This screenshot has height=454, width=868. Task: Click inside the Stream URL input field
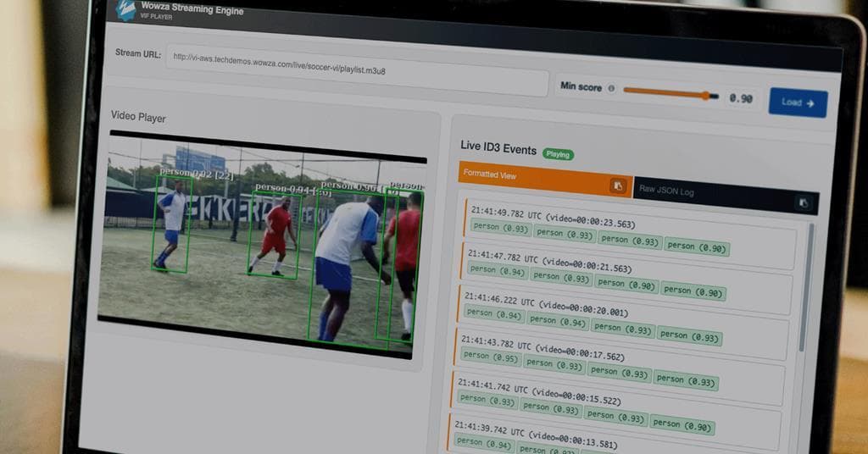point(357,71)
